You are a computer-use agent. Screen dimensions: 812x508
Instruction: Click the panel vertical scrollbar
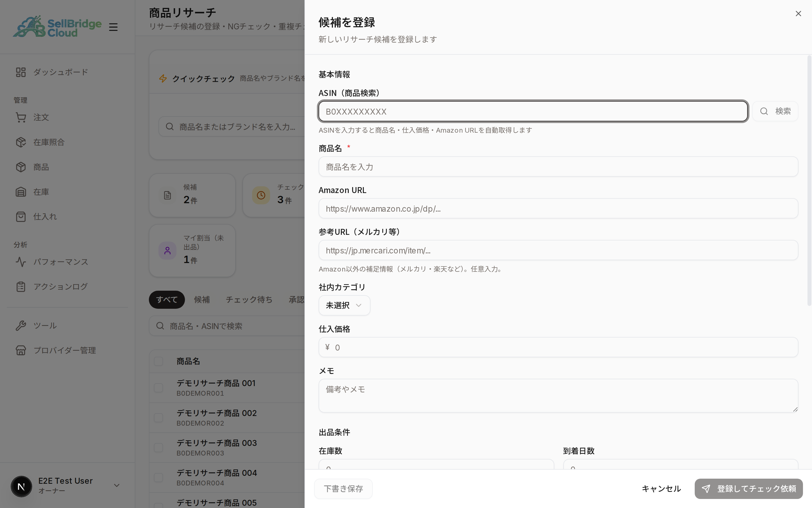[x=809, y=180]
